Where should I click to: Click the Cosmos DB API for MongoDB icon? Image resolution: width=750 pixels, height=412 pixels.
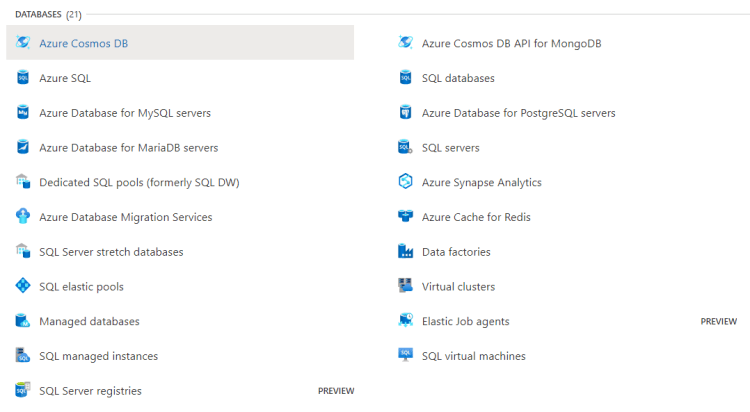(406, 43)
